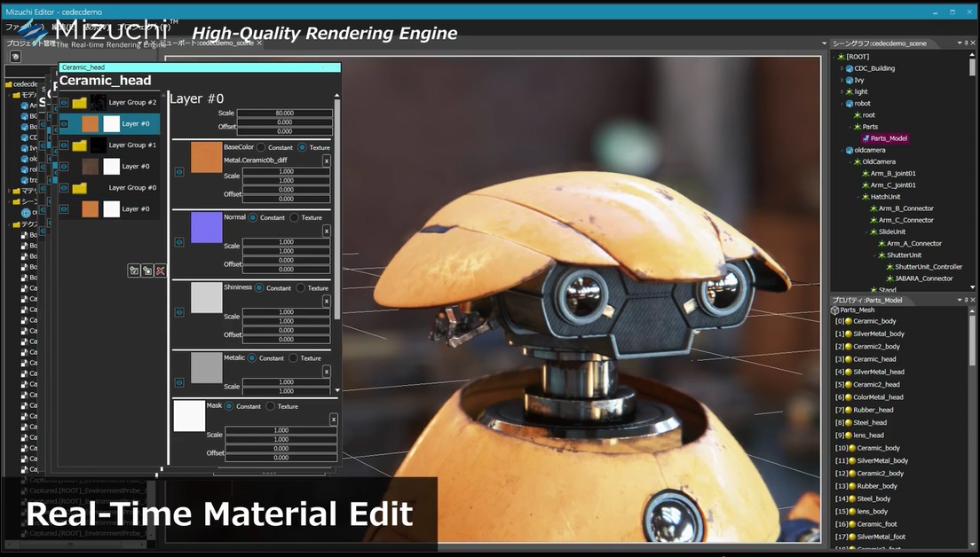
Task: Click the Parts_Mesh cube icon in properties
Action: coord(835,310)
